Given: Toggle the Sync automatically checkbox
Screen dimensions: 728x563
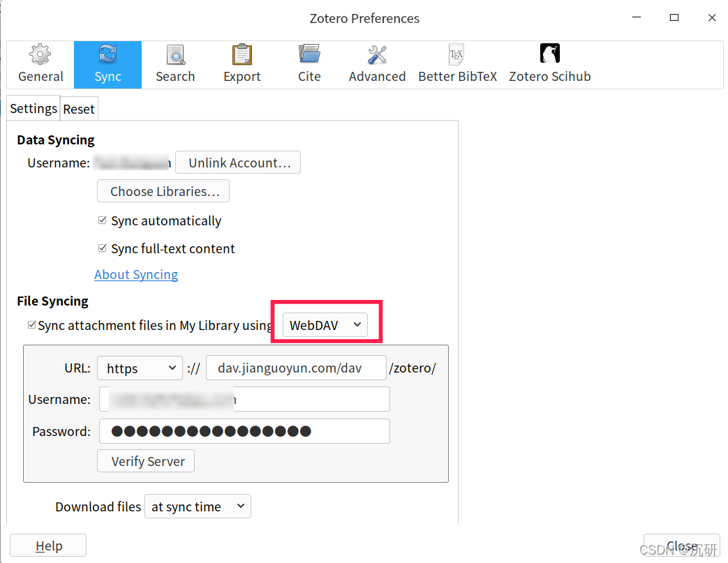Looking at the screenshot, I should pyautogui.click(x=103, y=220).
